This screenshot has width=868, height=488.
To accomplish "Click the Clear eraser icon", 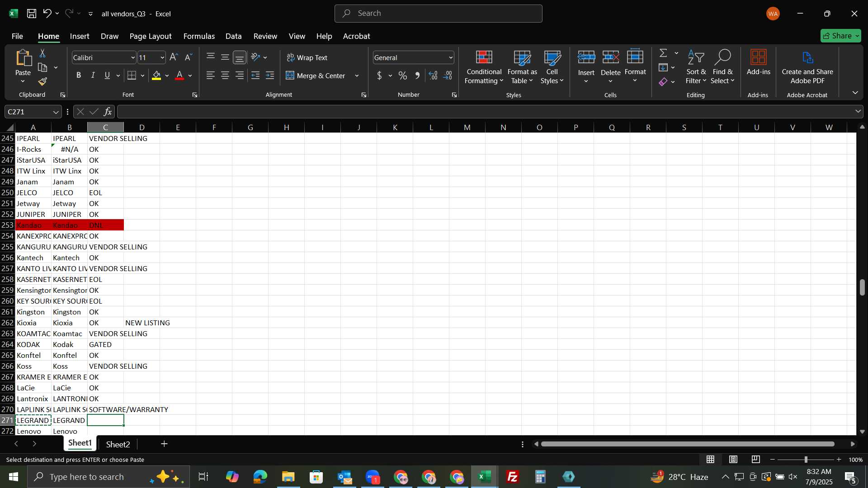I will (663, 82).
